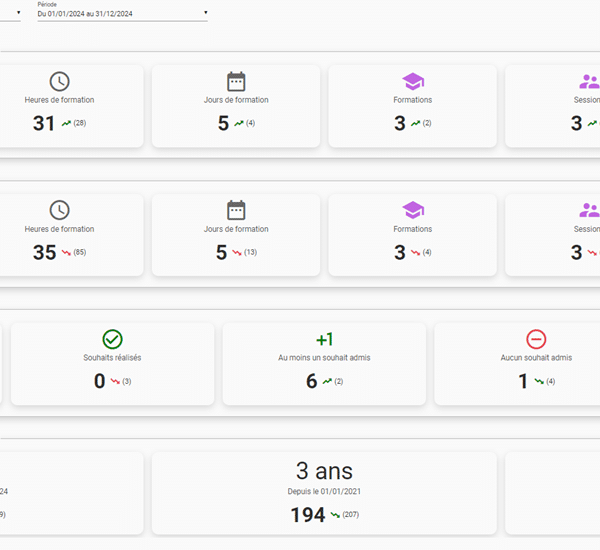Click the previous value (207)
The image size is (600, 550).
351,515
